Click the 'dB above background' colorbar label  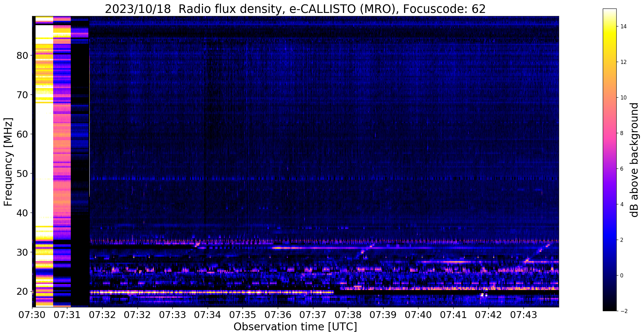pos(635,160)
